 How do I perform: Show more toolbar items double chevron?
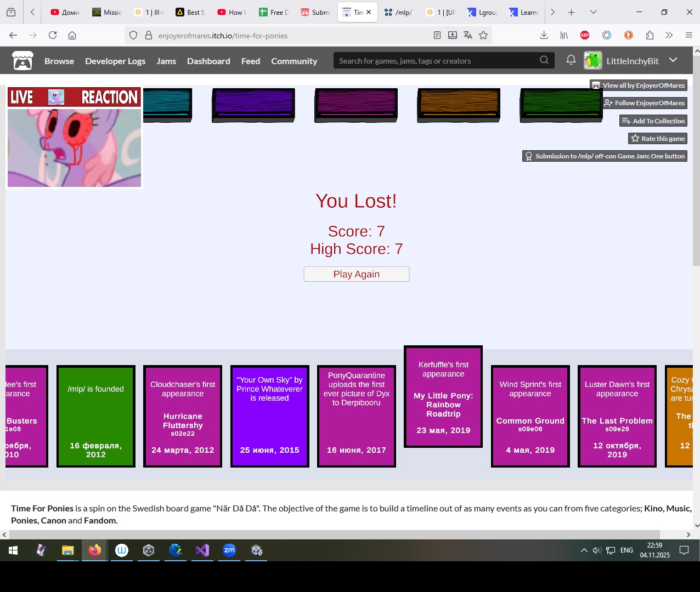(x=669, y=35)
